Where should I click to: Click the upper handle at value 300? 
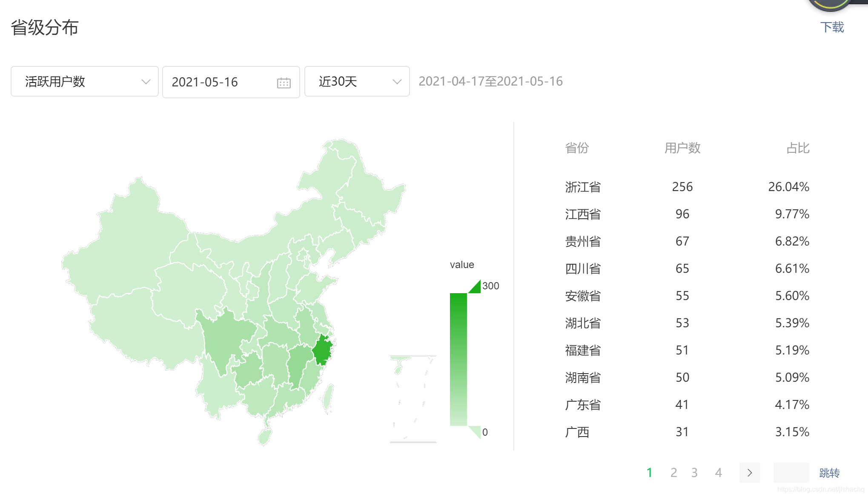click(x=474, y=286)
